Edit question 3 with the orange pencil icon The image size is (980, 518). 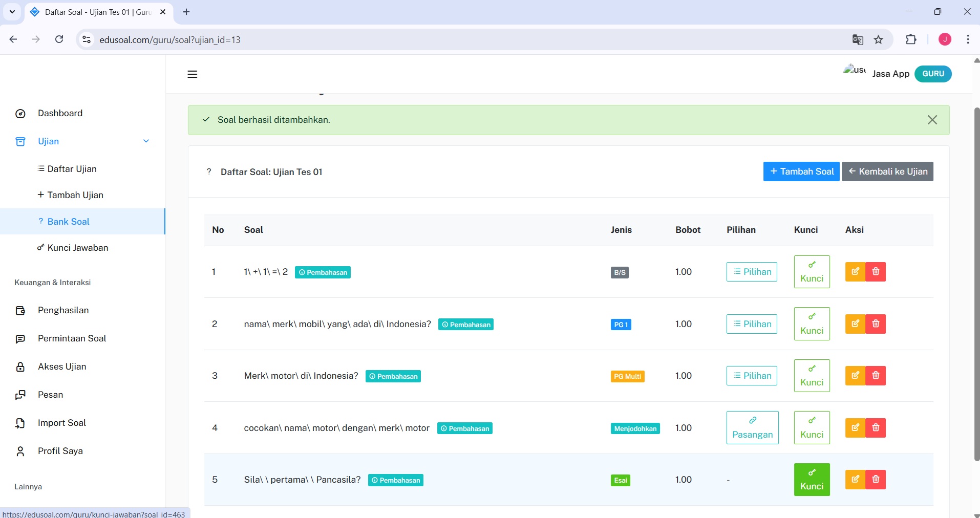pyautogui.click(x=855, y=376)
